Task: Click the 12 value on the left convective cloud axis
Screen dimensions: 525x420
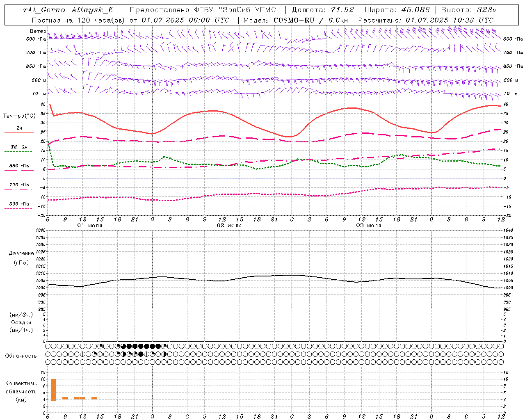Action: click(x=43, y=372)
